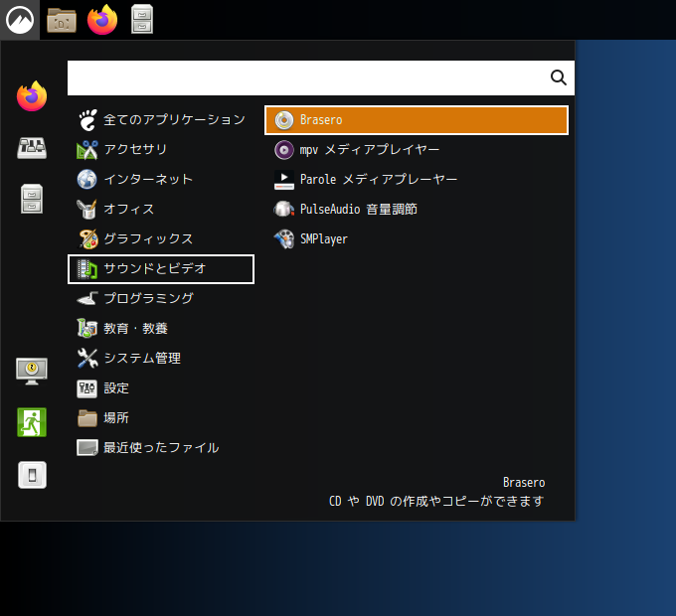Click the scissors icon beside アクセサリ
The width and height of the screenshot is (676, 616).
tap(87, 149)
